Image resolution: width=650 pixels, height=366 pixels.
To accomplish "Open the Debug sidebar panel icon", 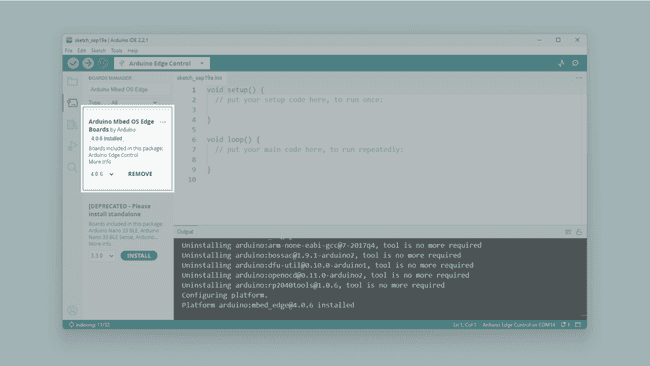I will [73, 146].
